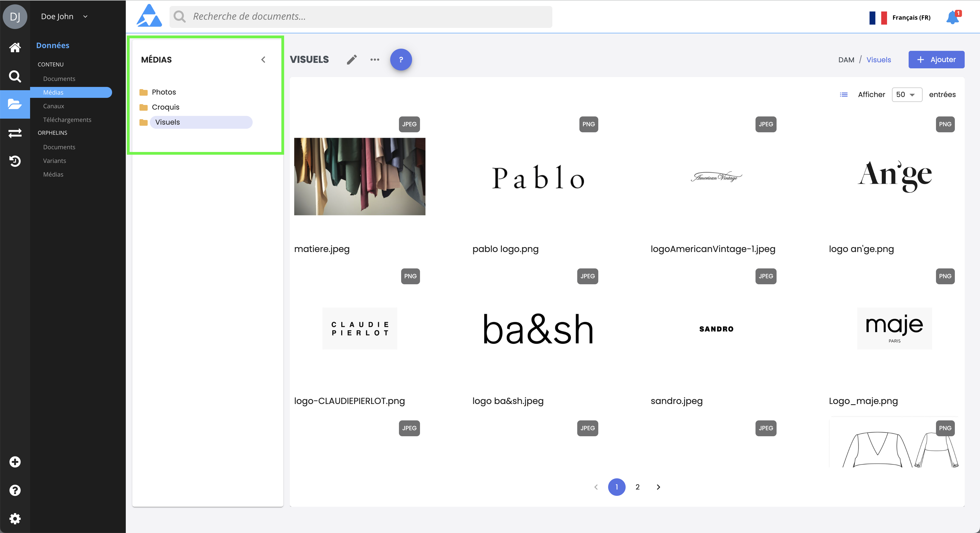Screen dimensions: 980x533
Task: Click the Ajouter button
Action: click(936, 60)
